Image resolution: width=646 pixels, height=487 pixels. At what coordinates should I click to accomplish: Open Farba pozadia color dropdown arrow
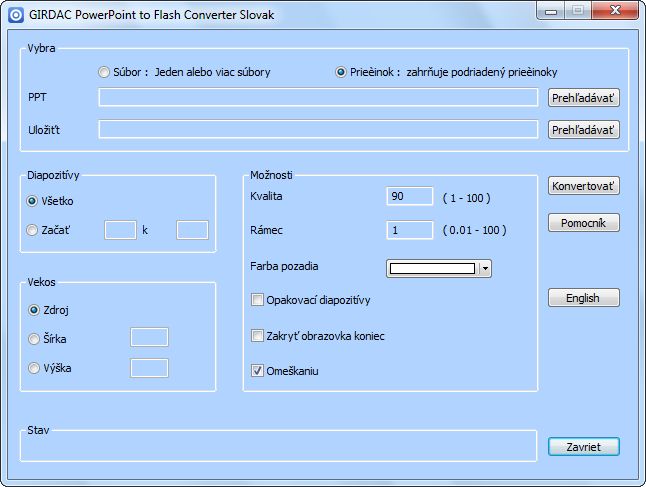[x=485, y=269]
